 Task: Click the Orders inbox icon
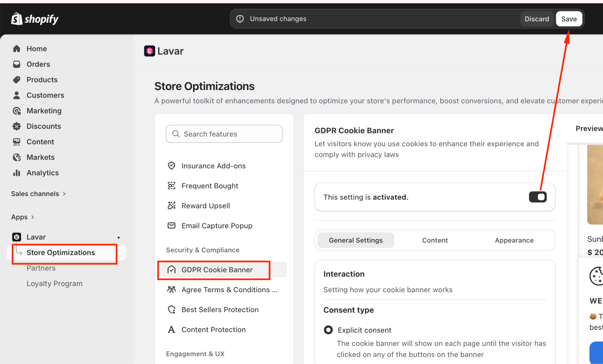click(17, 64)
